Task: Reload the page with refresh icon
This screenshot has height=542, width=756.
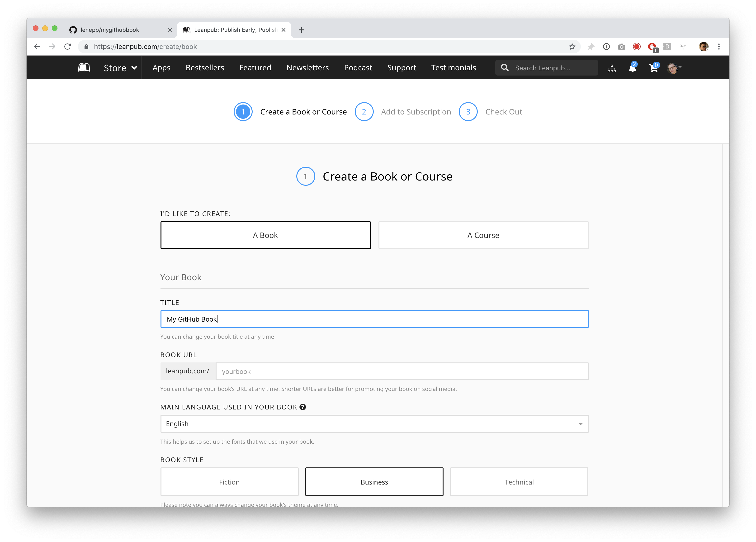Action: (x=68, y=47)
